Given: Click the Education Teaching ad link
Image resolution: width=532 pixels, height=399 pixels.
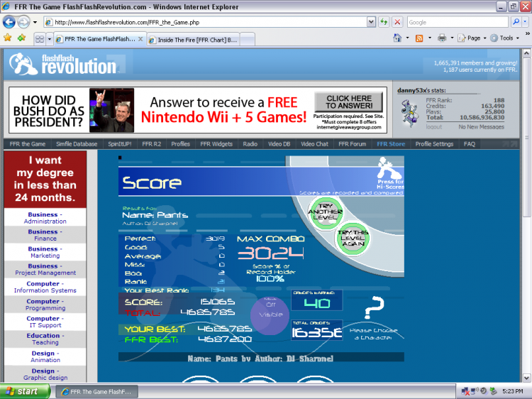Looking at the screenshot, I should [45, 339].
